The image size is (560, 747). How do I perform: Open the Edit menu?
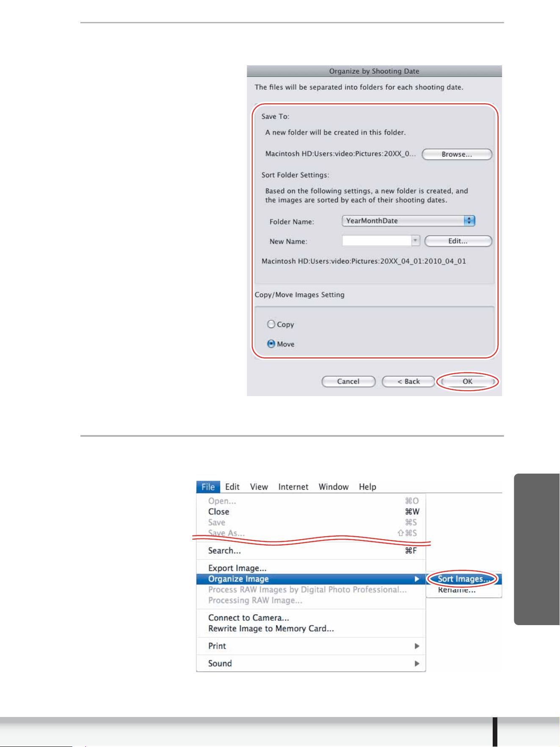[232, 487]
